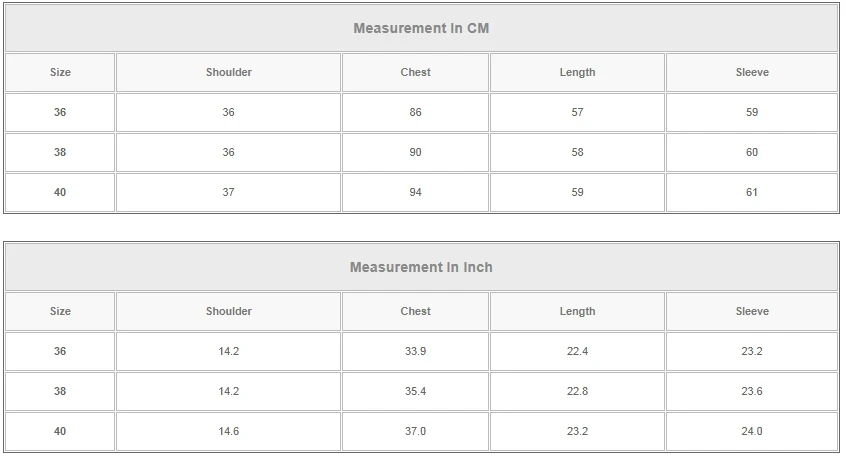Screen dimensions: 846x457
Task: Select the sleeve value 61 cell
Action: pyautogui.click(x=752, y=192)
